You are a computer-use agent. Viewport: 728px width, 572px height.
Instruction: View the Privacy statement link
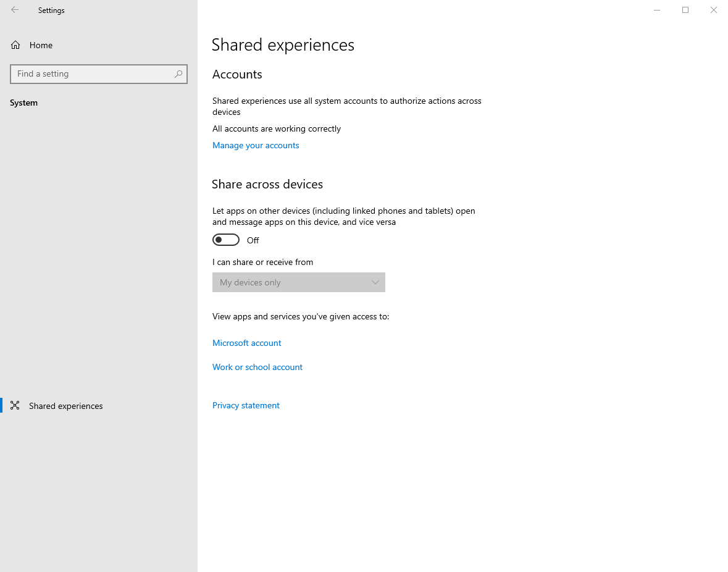[246, 405]
